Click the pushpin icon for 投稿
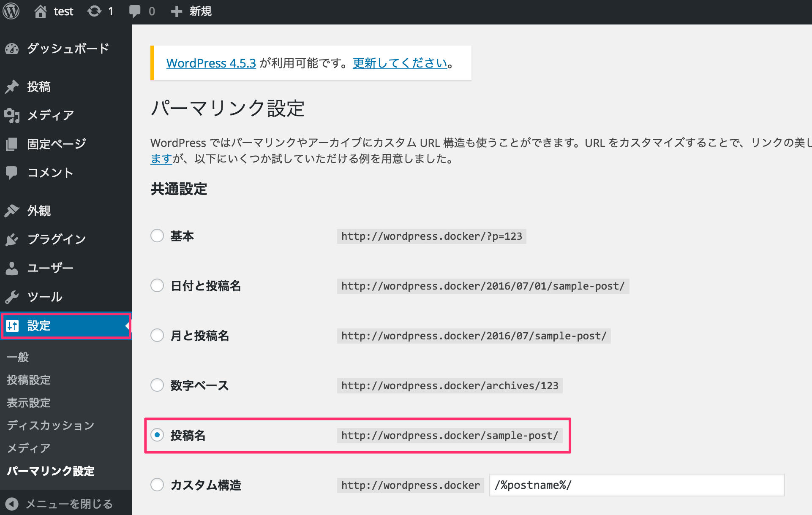This screenshot has height=515, width=812. [12, 87]
